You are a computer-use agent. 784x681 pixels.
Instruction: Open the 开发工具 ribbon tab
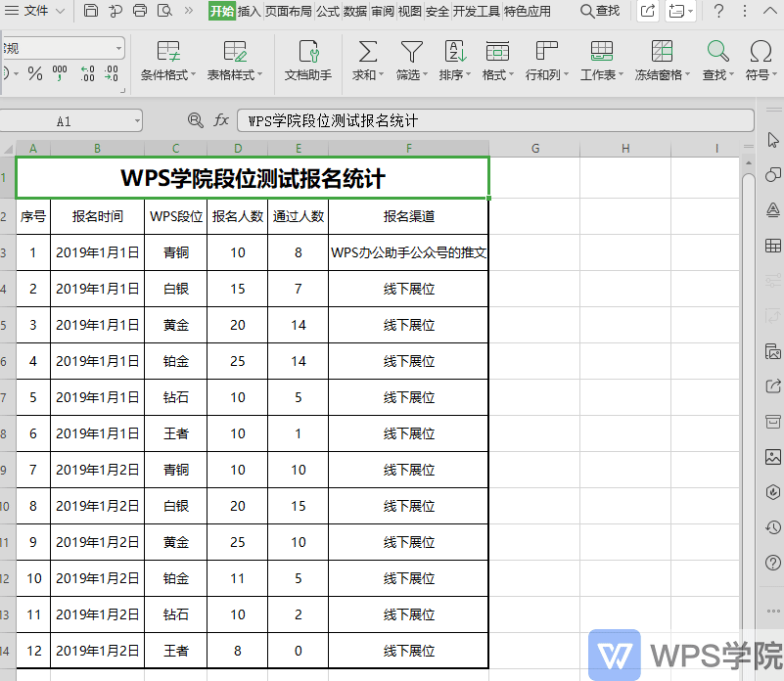tap(477, 11)
